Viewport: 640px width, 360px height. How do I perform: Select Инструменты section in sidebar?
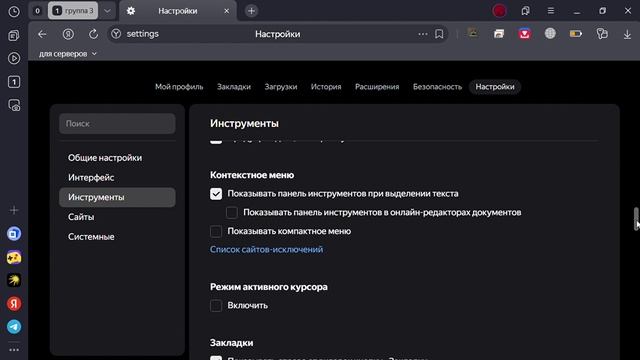click(117, 197)
